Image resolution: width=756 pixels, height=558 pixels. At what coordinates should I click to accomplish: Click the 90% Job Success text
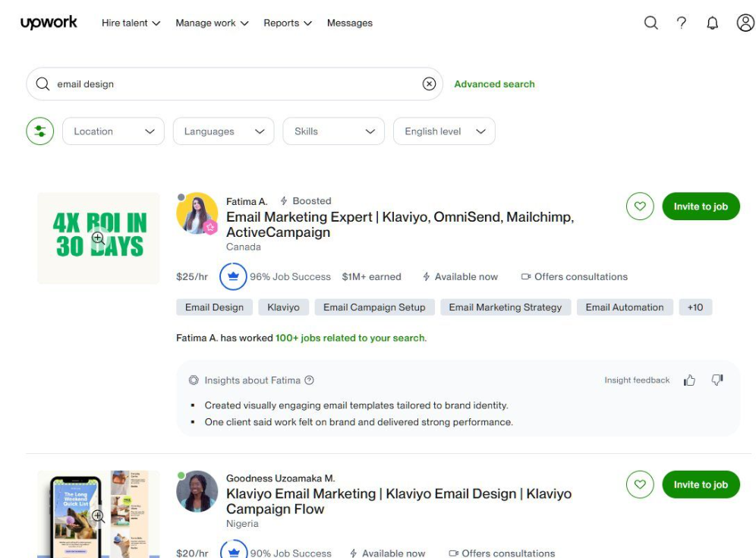tap(290, 553)
